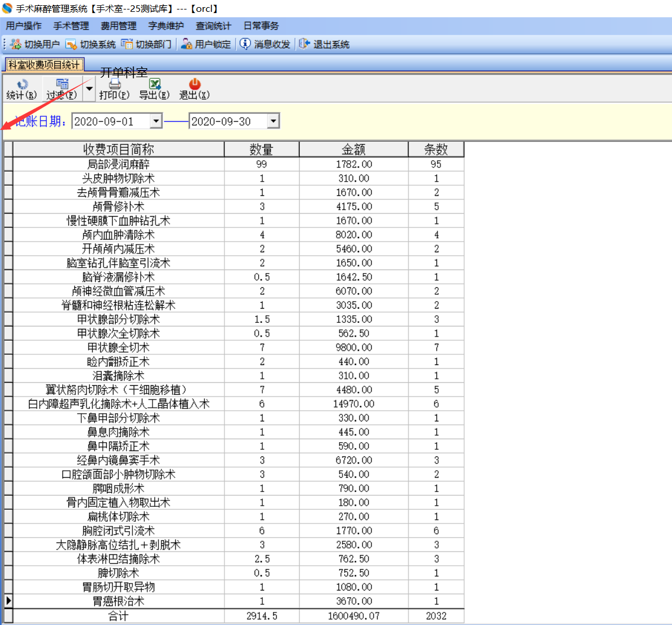Select the 头皮肿物切除术 cell
Screen dimensions: 672x625
pyautogui.click(x=119, y=178)
